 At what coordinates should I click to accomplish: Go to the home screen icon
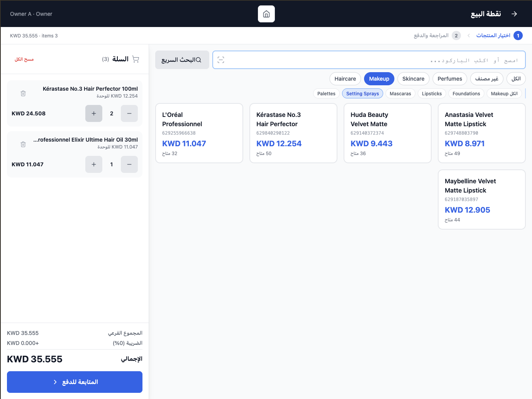[x=266, y=14]
